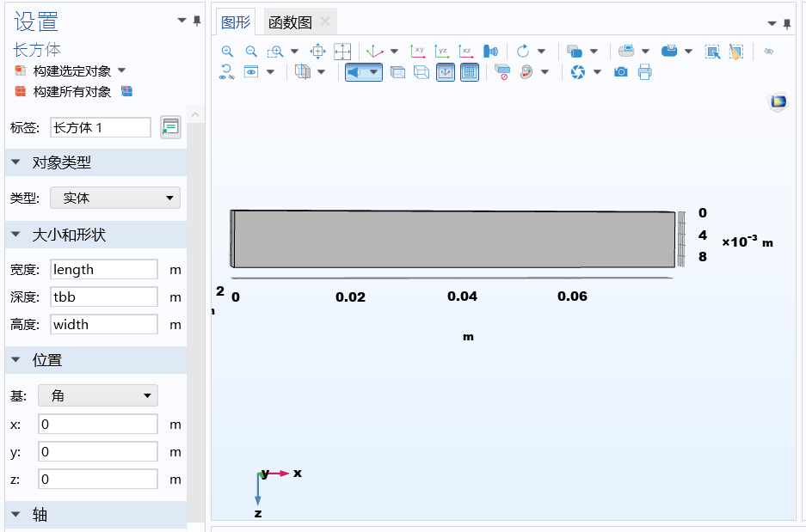Pin the 设置 panel

click(x=197, y=21)
